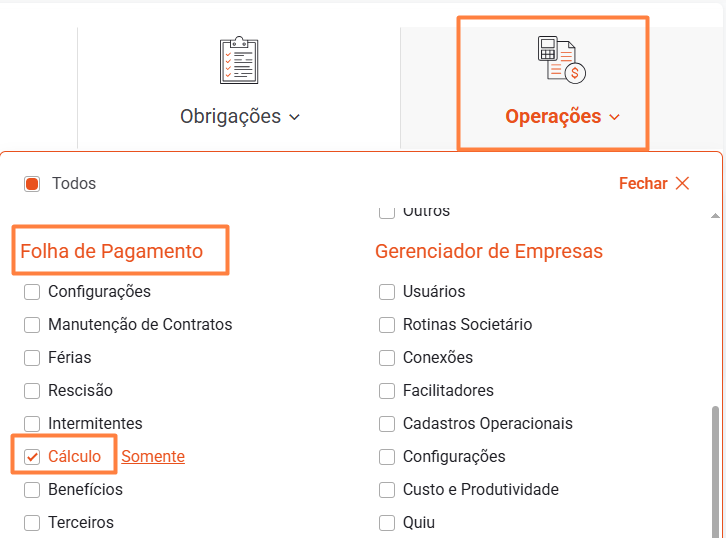726x538 pixels.
Task: Uncheck the Cálculo checkbox
Action: pos(32,457)
